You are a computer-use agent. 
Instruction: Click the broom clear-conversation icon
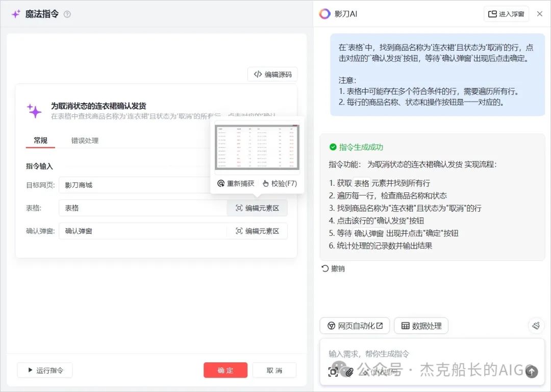coord(536,326)
